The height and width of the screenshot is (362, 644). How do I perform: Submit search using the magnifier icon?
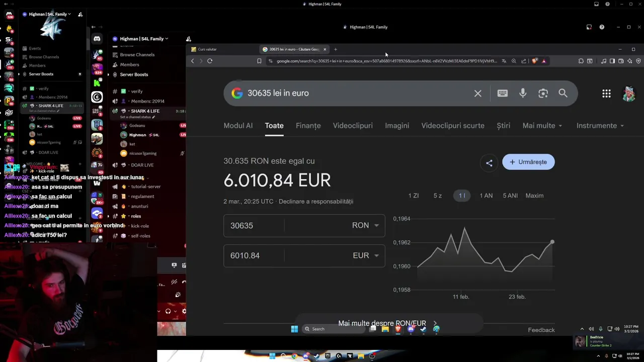562,93
